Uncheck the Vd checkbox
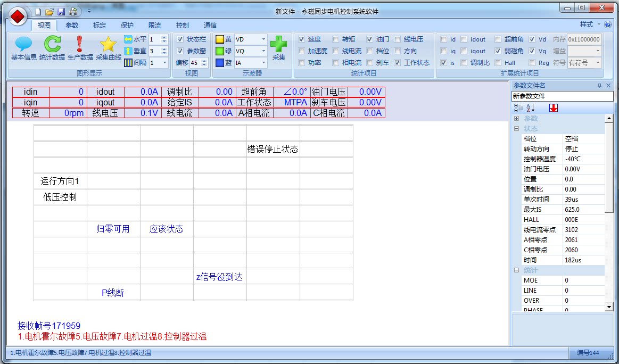This screenshot has height=364, width=619. point(532,39)
